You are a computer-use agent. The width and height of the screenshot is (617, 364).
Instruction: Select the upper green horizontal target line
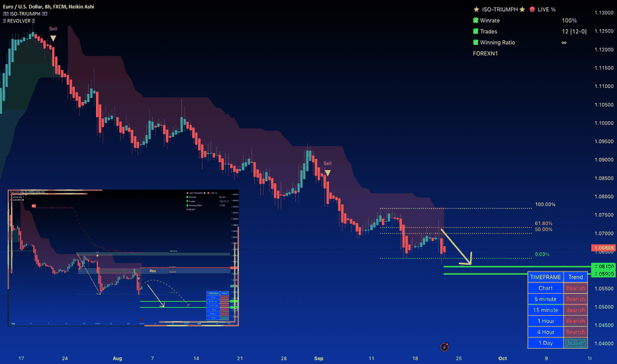[517, 267]
